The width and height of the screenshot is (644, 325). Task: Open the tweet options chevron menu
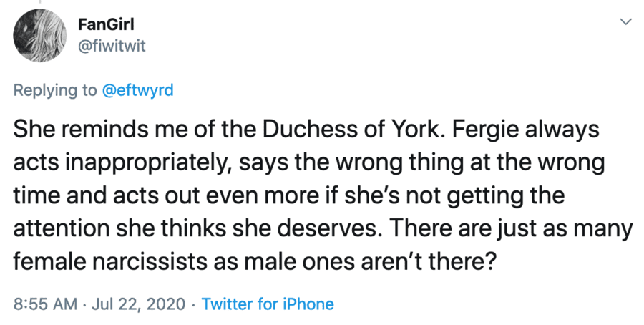pyautogui.click(x=625, y=23)
